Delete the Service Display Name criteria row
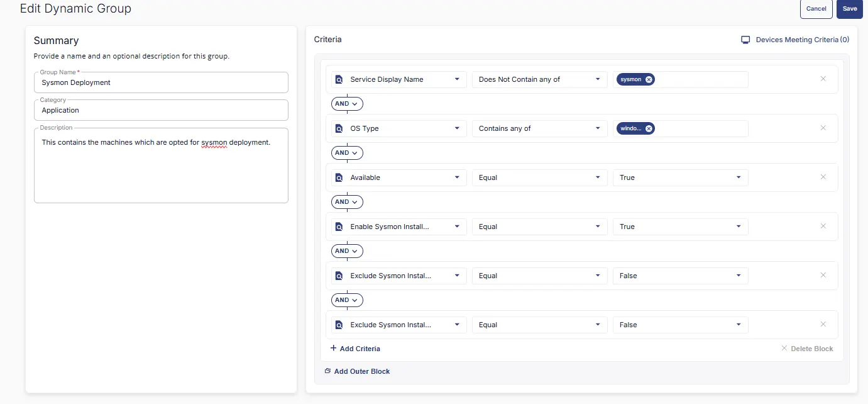The height and width of the screenshot is (404, 868). click(823, 79)
